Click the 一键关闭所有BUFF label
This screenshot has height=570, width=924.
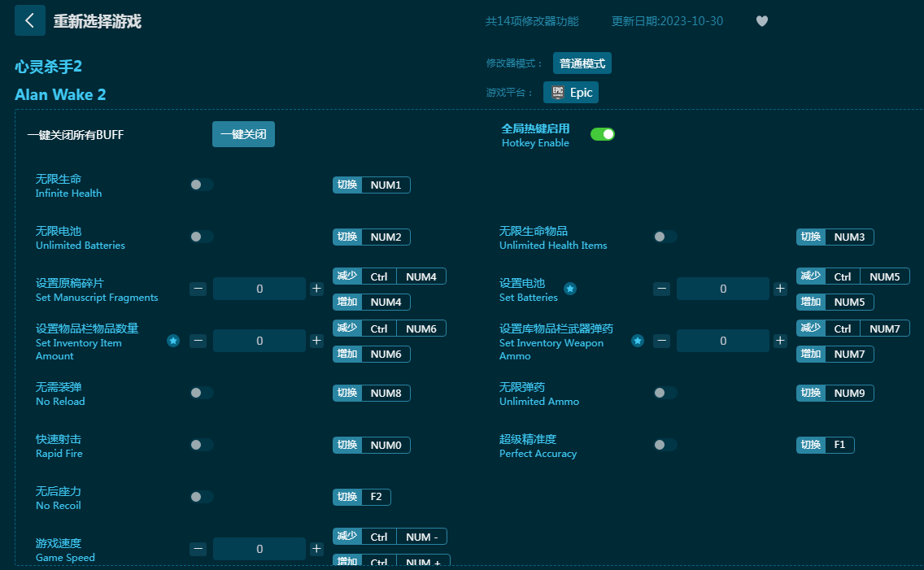pos(76,135)
